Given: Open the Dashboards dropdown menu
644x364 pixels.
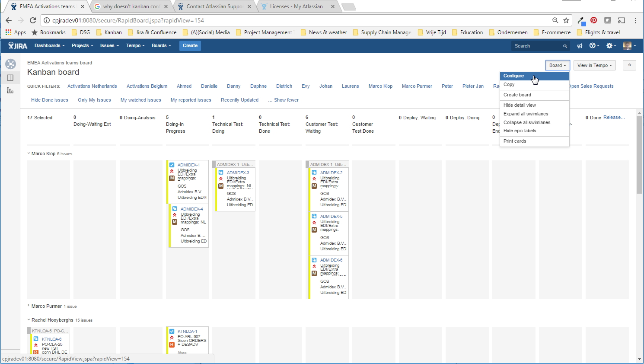Looking at the screenshot, I should (x=49, y=46).
